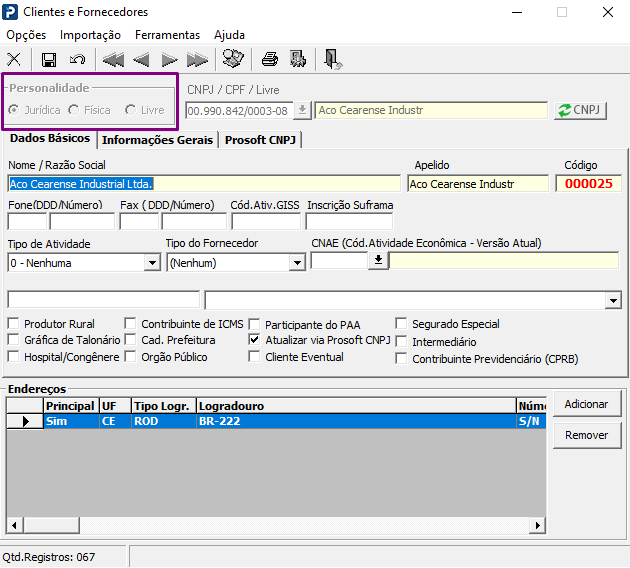The width and height of the screenshot is (630, 568).
Task: Enable the Produtor Rural checkbox
Action: (x=14, y=323)
